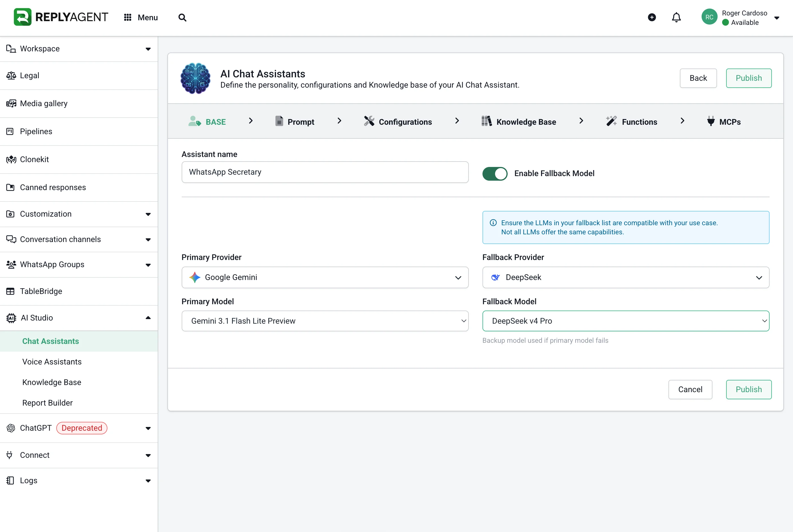793x532 pixels.
Task: Open the Primary Provider dropdown
Action: pyautogui.click(x=325, y=277)
